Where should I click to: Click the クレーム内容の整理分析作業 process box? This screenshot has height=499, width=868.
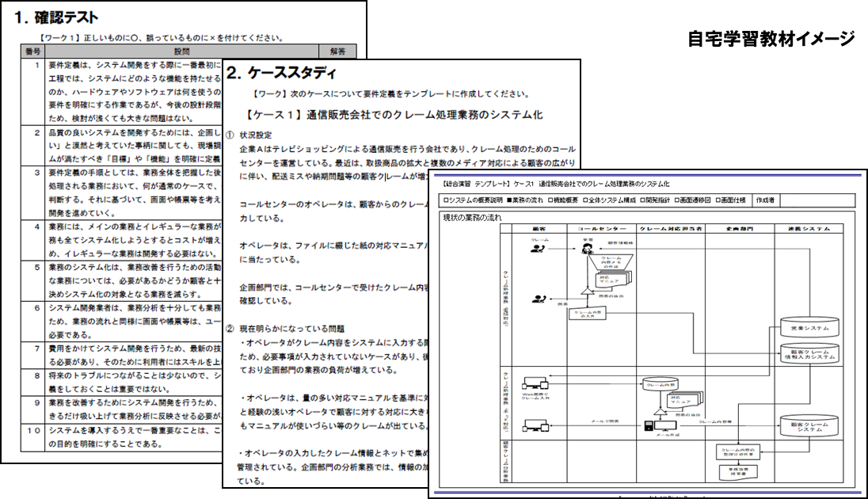(737, 452)
